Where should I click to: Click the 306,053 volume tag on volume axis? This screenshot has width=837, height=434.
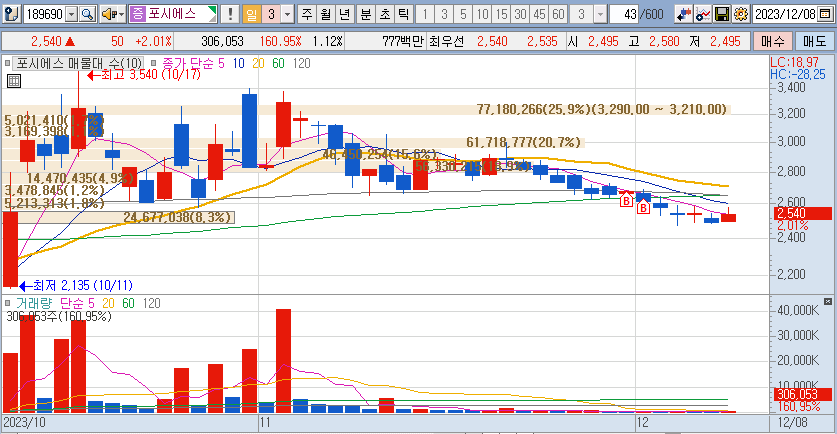pyautogui.click(x=802, y=394)
